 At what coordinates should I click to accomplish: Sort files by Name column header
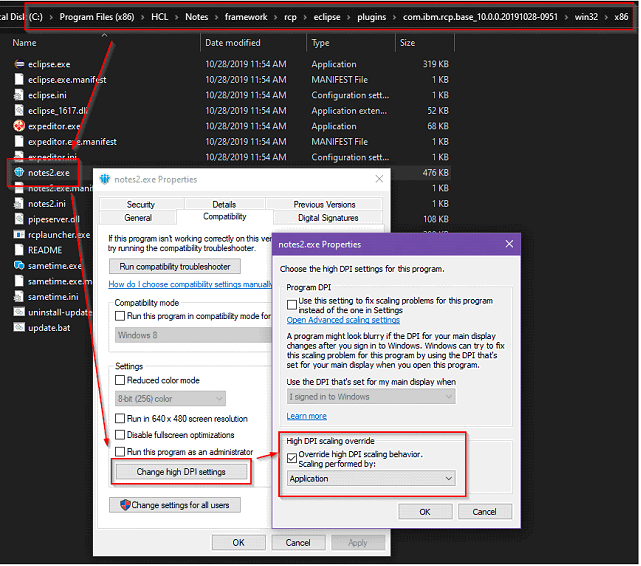coord(25,43)
